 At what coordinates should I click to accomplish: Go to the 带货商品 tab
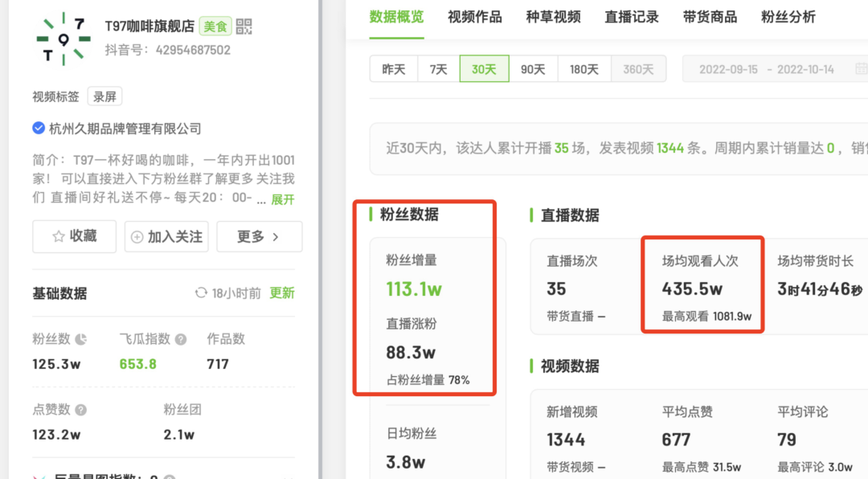pos(710,17)
